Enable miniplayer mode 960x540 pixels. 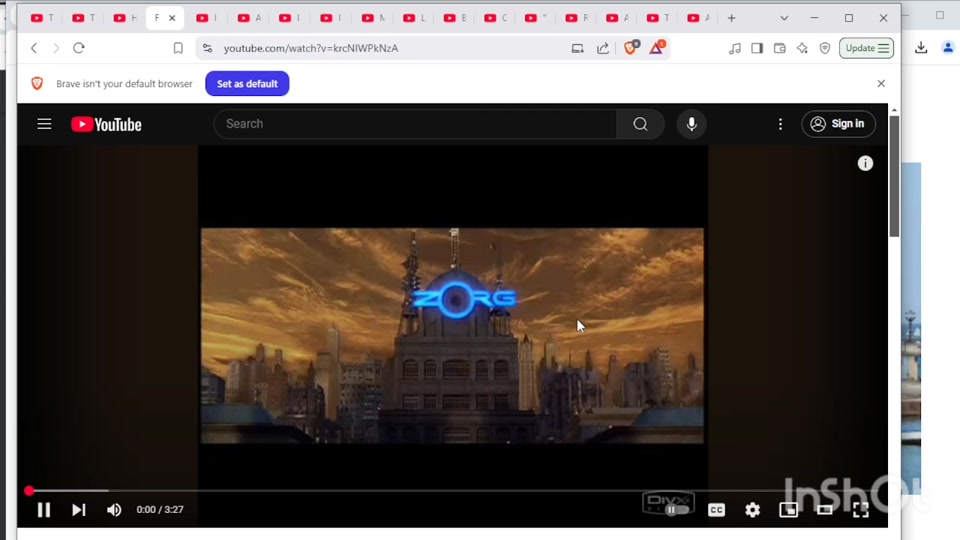[x=788, y=510]
